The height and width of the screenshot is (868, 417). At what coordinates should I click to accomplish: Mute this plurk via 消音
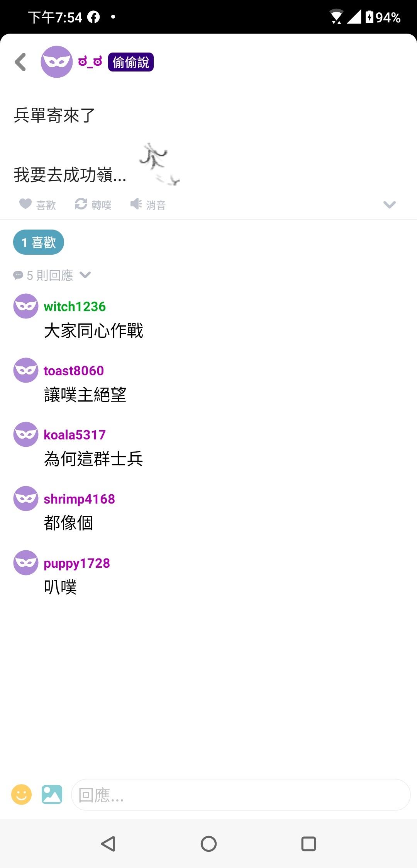148,204
